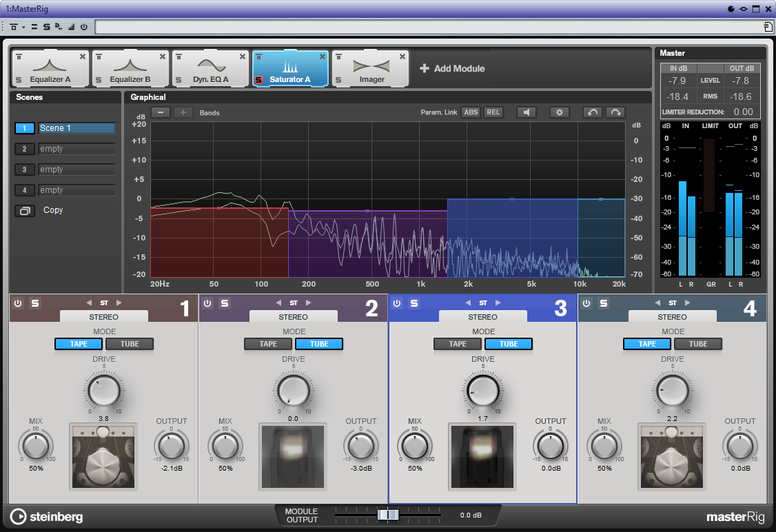Select TAPE mode for band 3

pyautogui.click(x=458, y=344)
